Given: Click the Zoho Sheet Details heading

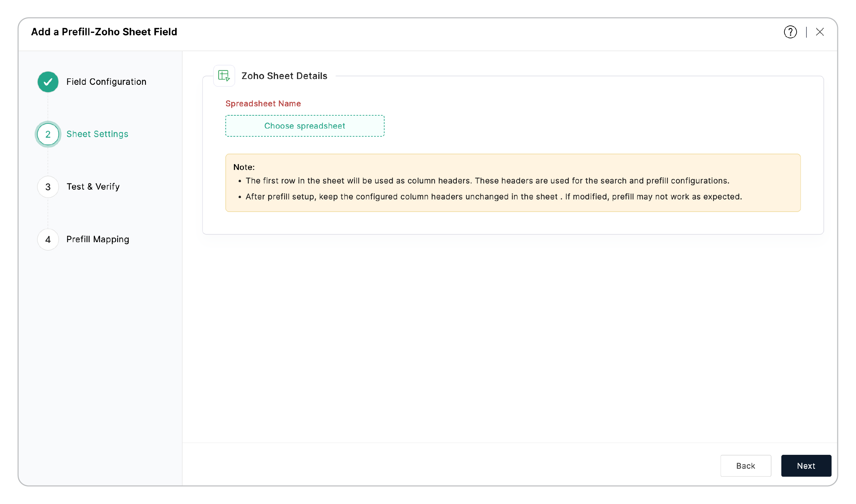Looking at the screenshot, I should (284, 76).
